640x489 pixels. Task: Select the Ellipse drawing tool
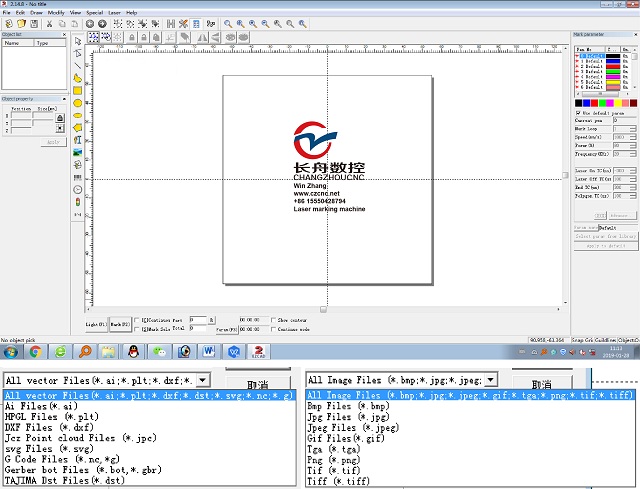78,116
